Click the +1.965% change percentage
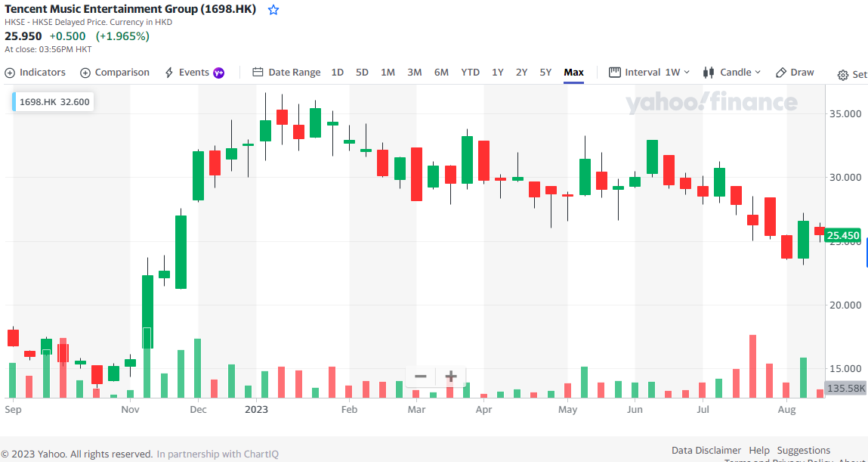The width and height of the screenshot is (868, 462). tap(122, 36)
